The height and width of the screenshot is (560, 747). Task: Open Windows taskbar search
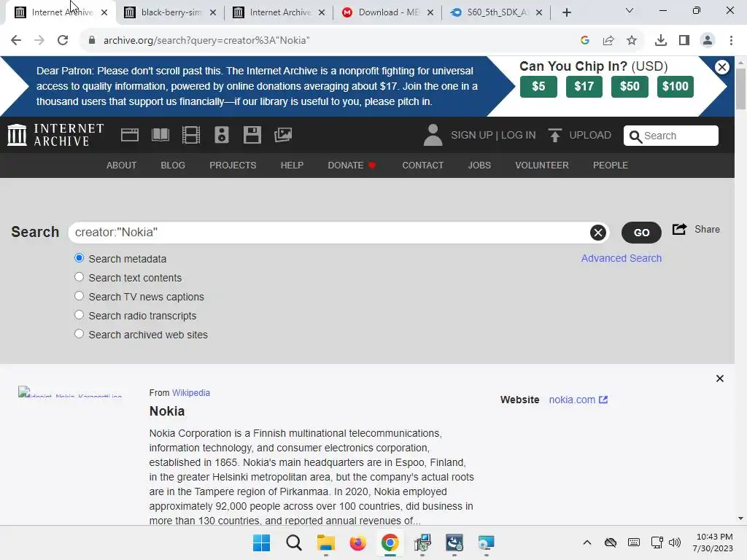(294, 542)
